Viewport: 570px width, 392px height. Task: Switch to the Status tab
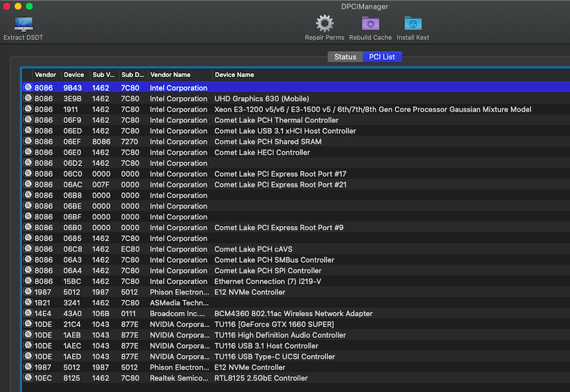[345, 57]
